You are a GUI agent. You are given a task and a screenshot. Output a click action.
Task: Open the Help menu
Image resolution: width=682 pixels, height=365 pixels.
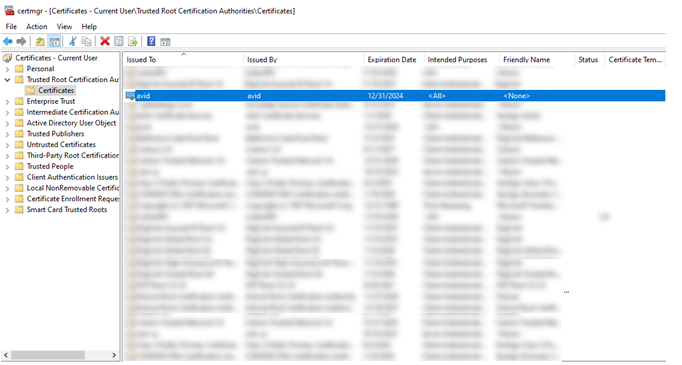[89, 27]
